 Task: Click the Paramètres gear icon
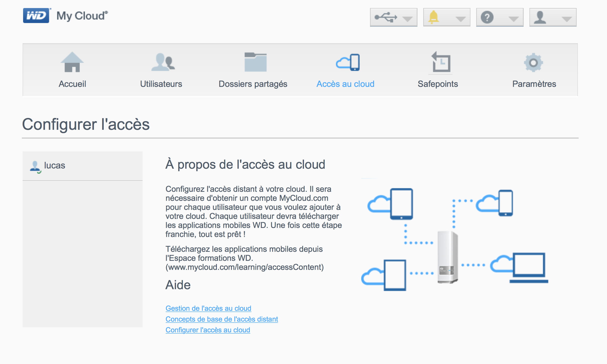pos(533,62)
